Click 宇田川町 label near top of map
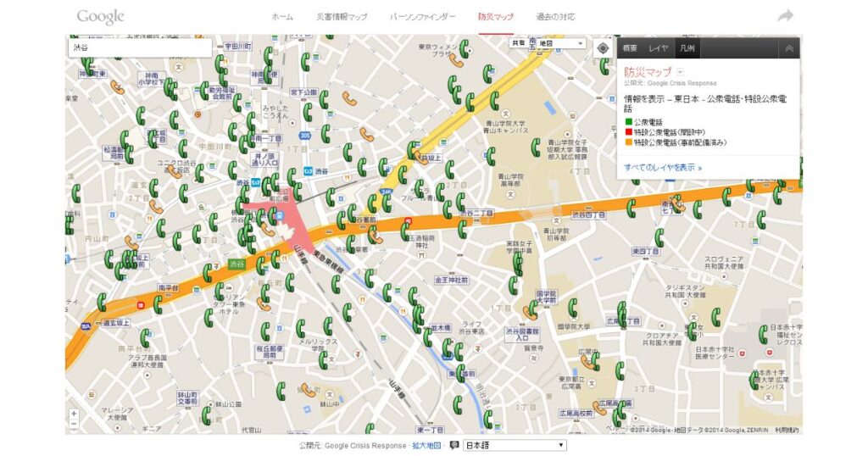868x456 pixels. [x=238, y=47]
